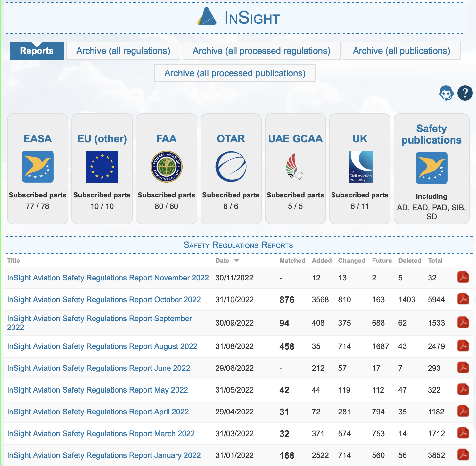Download PDF for April 2022 report
476x466 pixels.
coord(463,411)
